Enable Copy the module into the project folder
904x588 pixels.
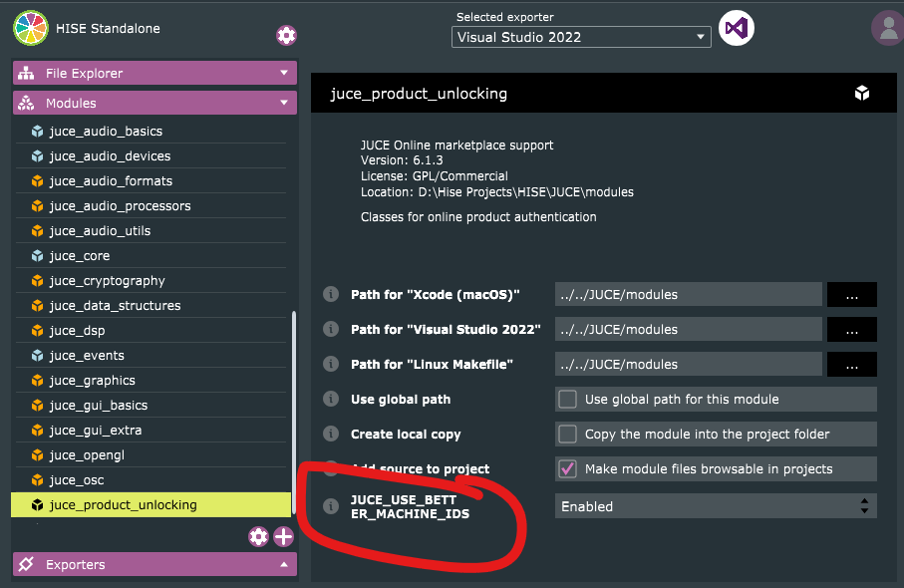(568, 435)
